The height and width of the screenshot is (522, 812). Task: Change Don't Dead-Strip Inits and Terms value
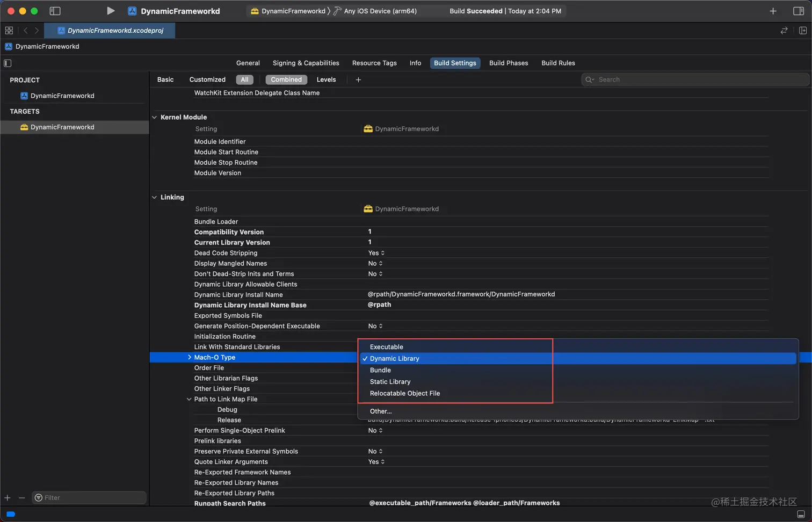click(375, 274)
